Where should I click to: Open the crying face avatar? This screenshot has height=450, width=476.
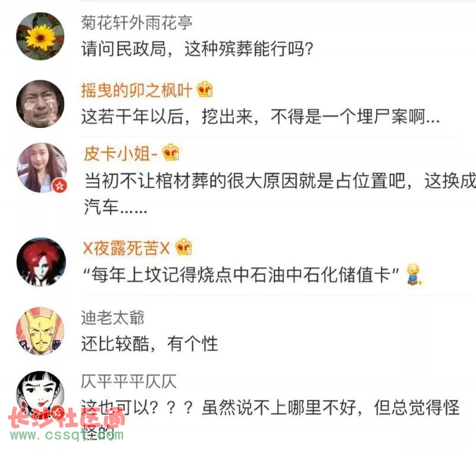point(40,104)
